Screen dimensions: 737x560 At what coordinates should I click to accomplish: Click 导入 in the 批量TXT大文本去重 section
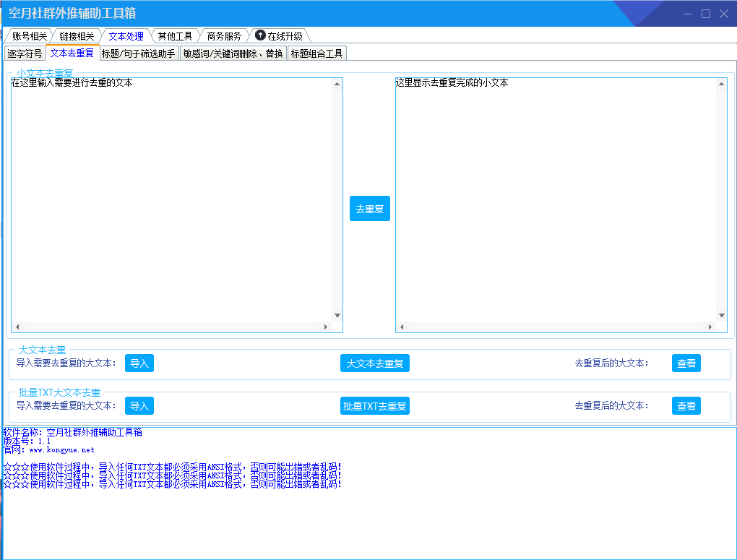[139, 406]
